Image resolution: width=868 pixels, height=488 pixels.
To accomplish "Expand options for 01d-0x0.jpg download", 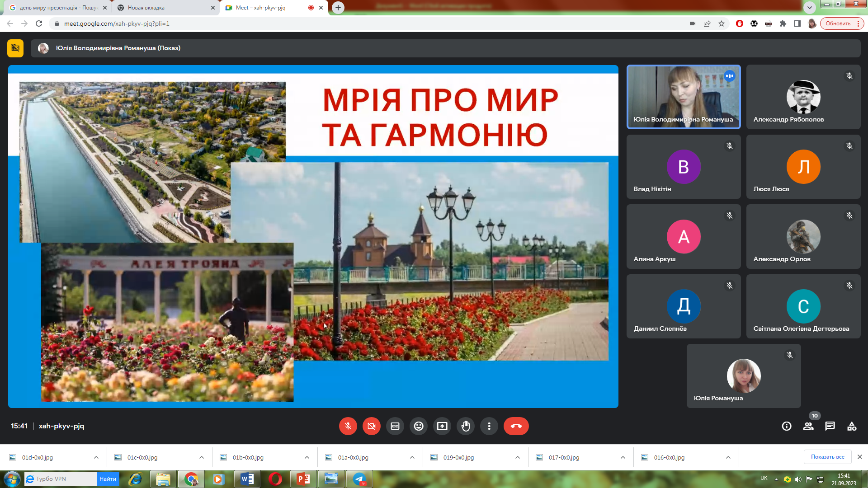I will tap(96, 457).
